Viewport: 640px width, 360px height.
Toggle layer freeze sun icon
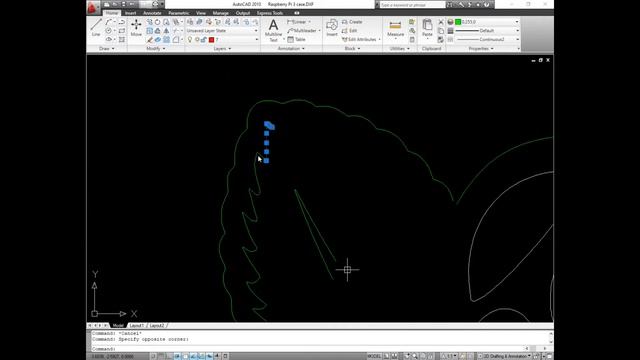tap(197, 40)
